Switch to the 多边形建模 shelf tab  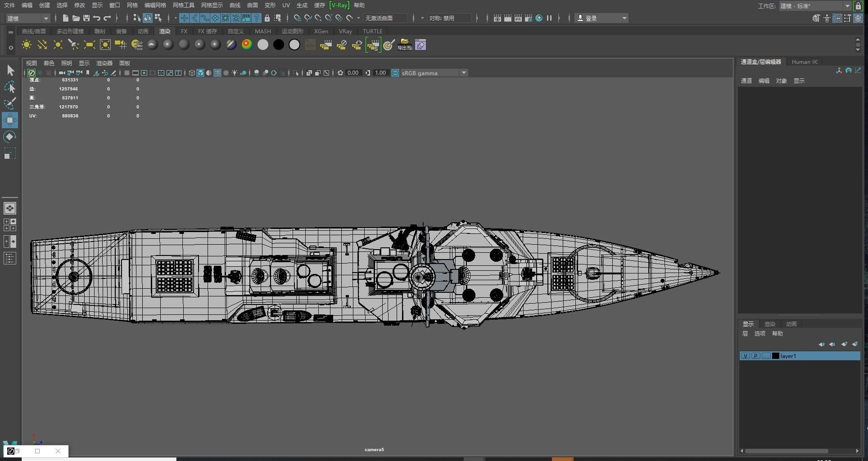(x=70, y=31)
